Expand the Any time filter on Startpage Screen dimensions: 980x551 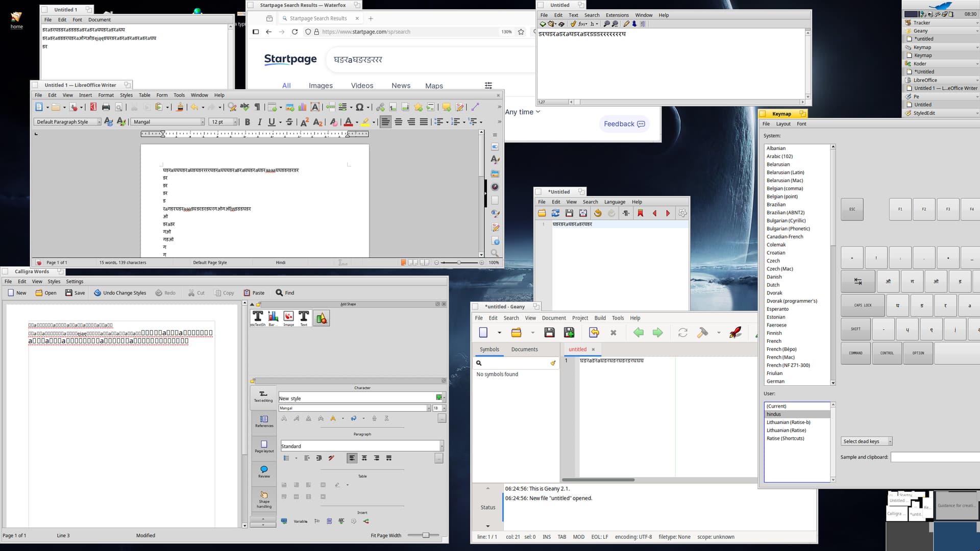[522, 112]
